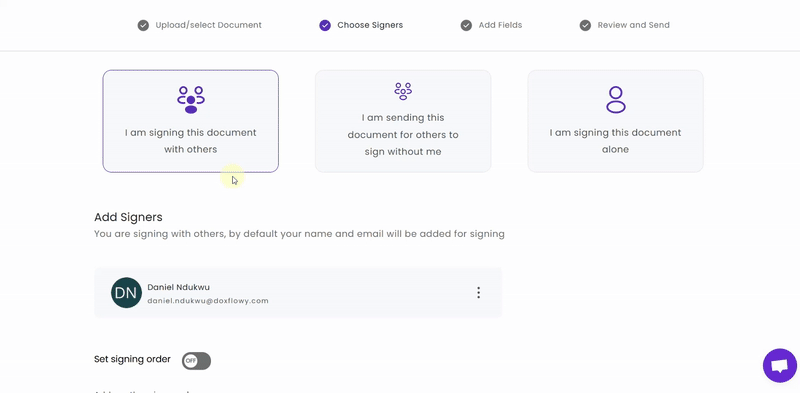Click the purple checkmark beside Choose Signers

click(325, 25)
